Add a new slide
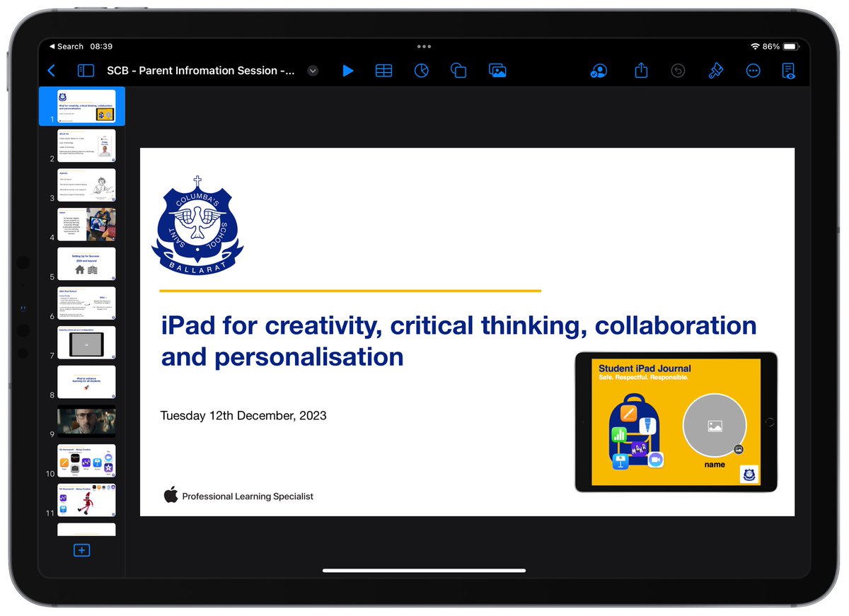Viewport: 849px width, 616px height. pos(81,550)
